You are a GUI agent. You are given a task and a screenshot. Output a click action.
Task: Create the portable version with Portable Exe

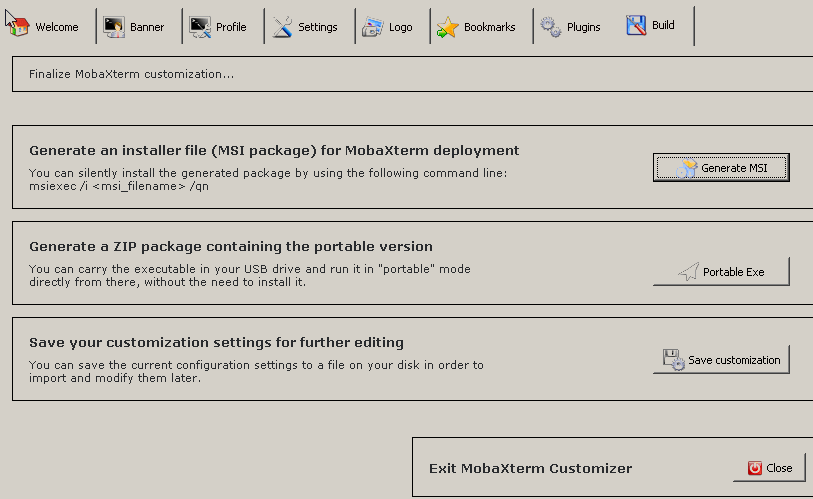721,272
